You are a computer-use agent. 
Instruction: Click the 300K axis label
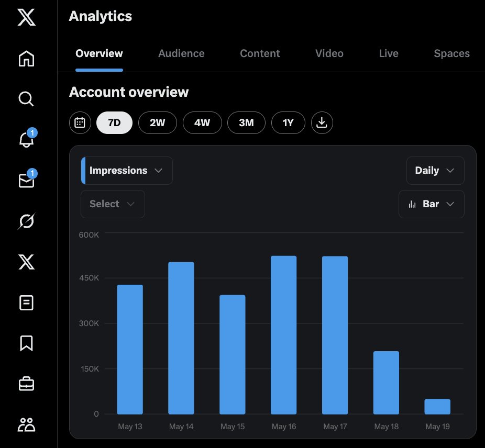click(x=89, y=323)
